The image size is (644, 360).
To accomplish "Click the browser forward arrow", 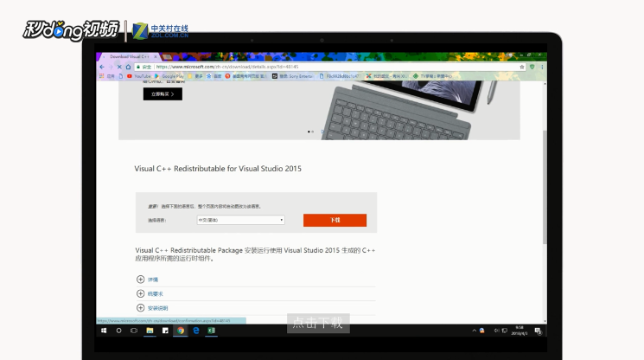I will (111, 67).
